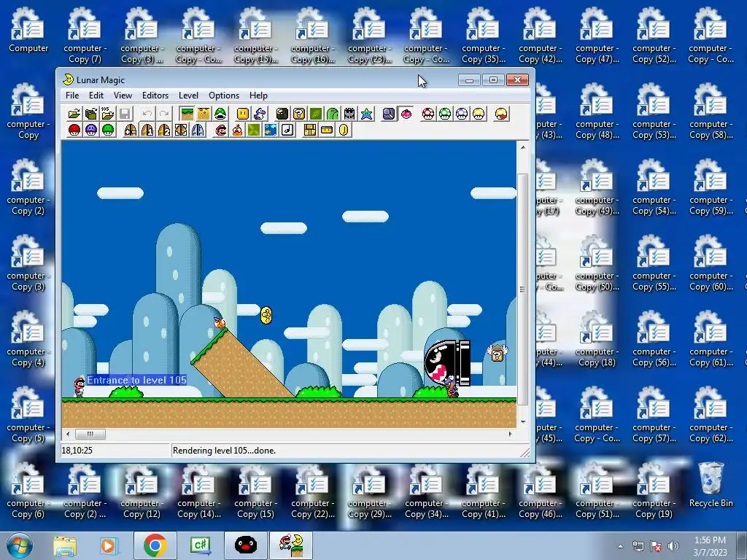
Task: Open the File menu
Action: [x=72, y=96]
